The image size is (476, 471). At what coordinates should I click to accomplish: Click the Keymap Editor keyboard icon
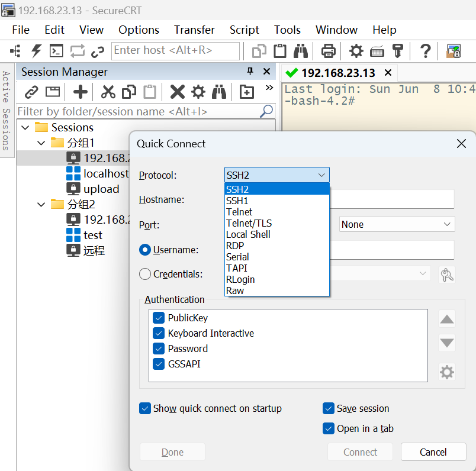pos(377,51)
